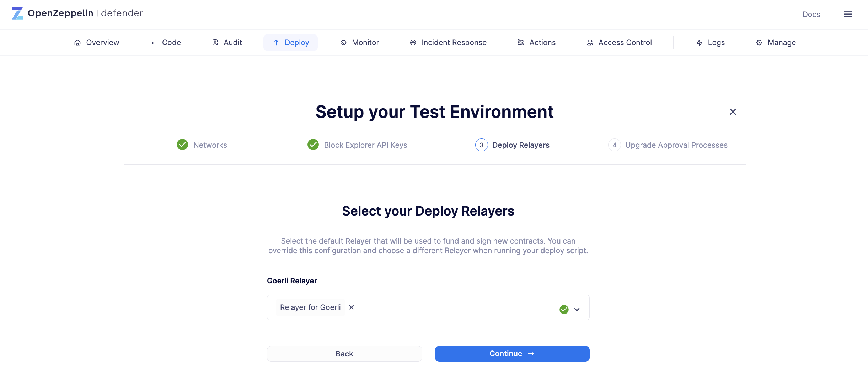The width and height of the screenshot is (868, 392).
Task: Click the Monitor eye icon
Action: pos(343,43)
